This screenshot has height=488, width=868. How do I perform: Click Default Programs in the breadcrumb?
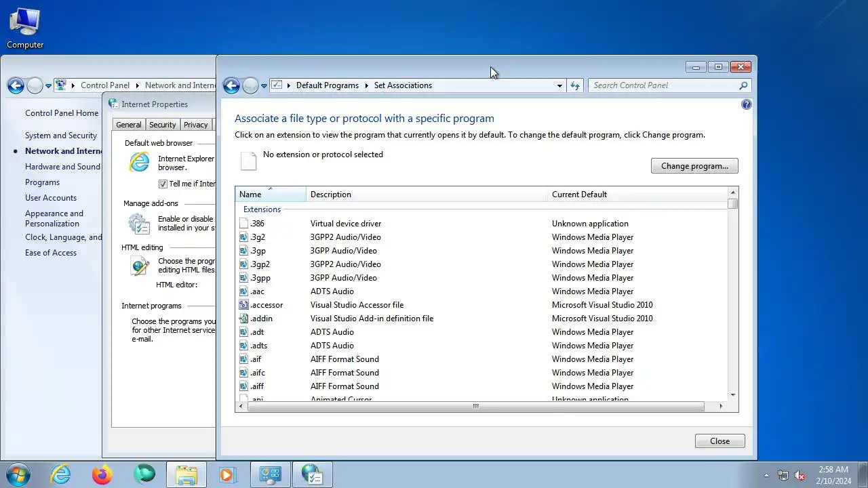(328, 85)
